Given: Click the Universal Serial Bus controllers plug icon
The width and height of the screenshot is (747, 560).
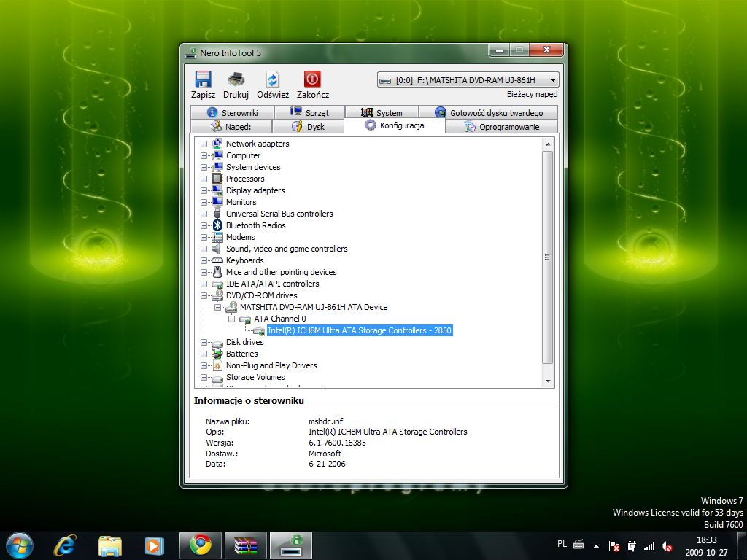Looking at the screenshot, I should pyautogui.click(x=217, y=213).
